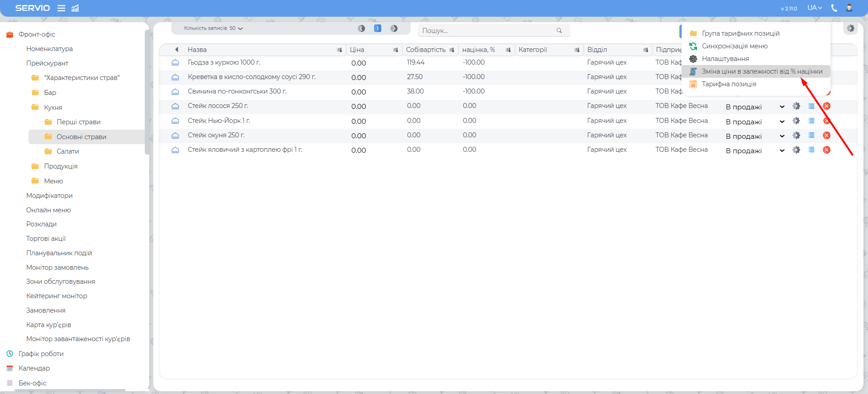This screenshot has height=394, width=868.
Task: Delete the Стейк лосося 250 г. row
Action: (826, 106)
